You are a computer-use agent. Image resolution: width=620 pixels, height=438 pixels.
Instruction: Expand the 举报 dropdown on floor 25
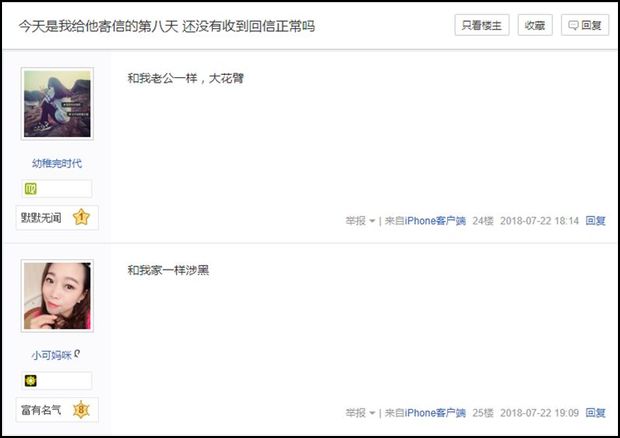[360, 413]
